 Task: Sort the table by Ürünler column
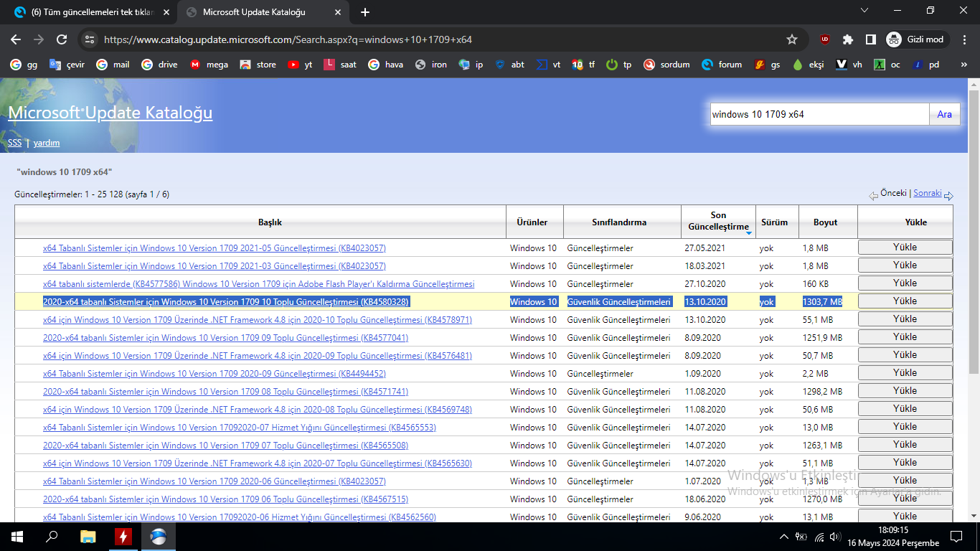click(x=532, y=222)
